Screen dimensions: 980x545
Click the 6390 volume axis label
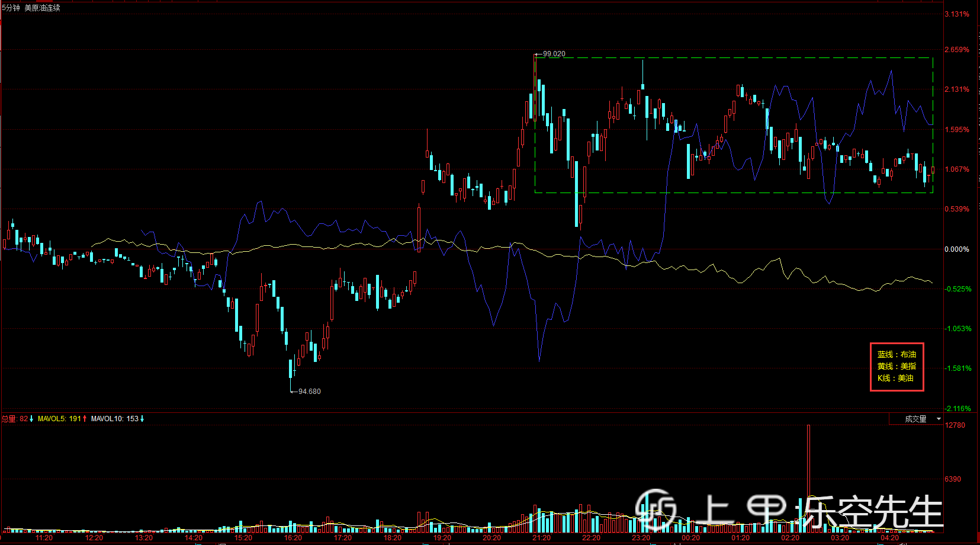953,479
